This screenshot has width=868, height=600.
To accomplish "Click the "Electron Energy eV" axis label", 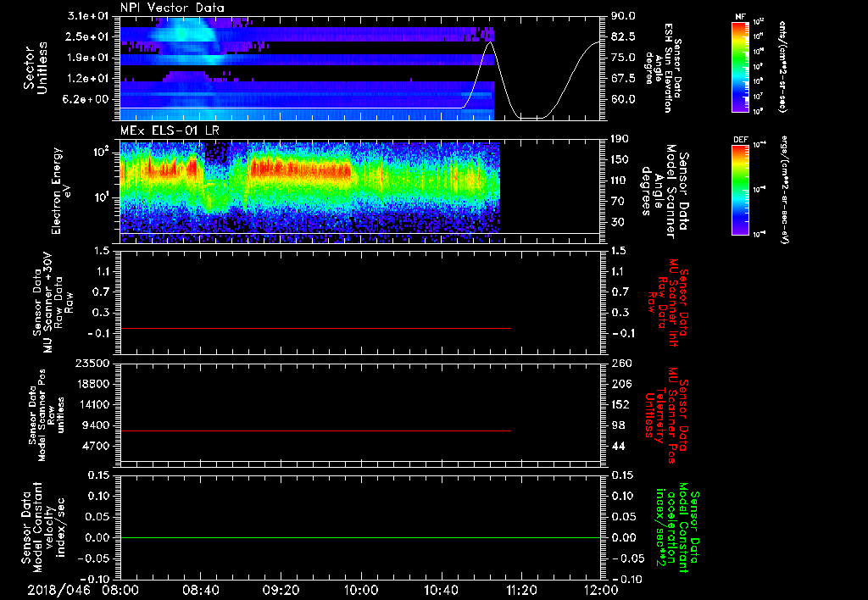I will (62, 191).
